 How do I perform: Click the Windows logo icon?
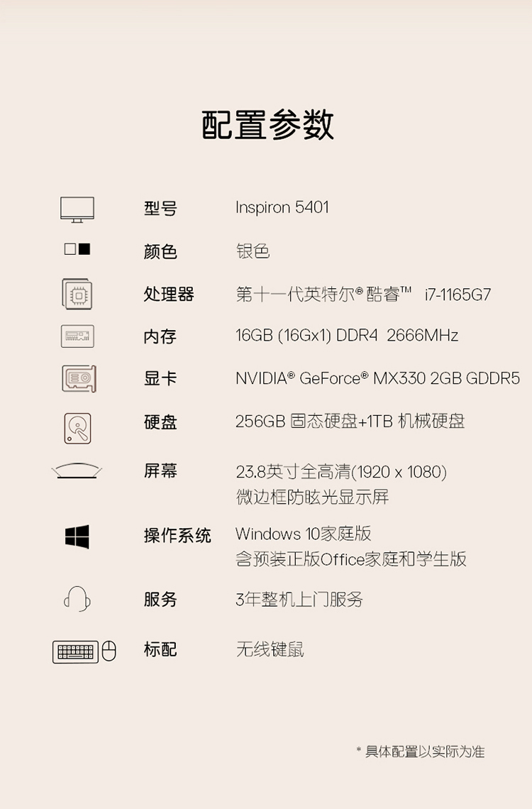tap(77, 536)
